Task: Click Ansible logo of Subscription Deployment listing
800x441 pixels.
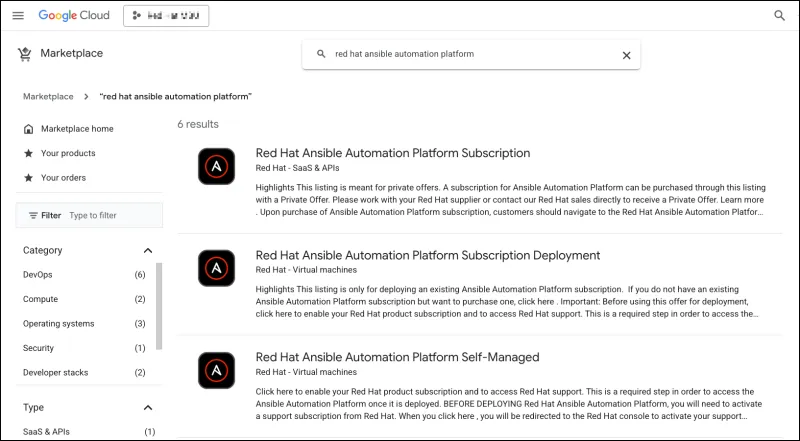Action: (x=216, y=268)
